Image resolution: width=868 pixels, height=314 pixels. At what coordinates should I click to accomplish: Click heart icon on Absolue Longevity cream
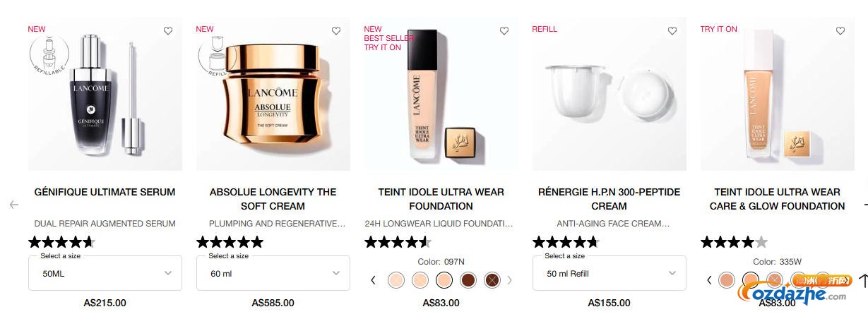336,31
